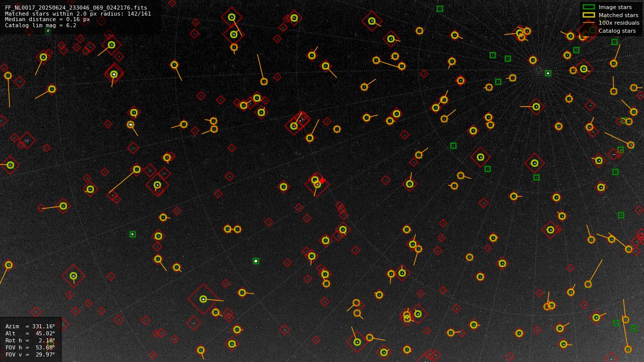Click the red cross center marker
The width and height of the screenshot is (644, 362).
tap(322, 180)
